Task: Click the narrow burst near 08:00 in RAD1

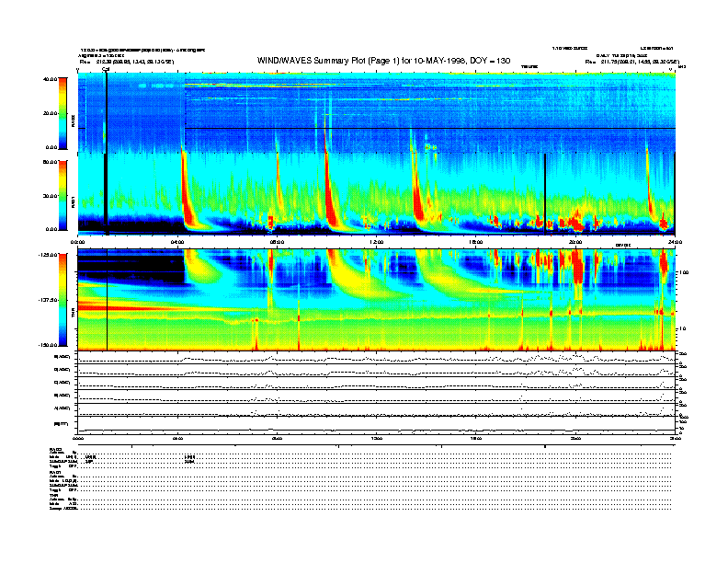Action: tap(279, 177)
